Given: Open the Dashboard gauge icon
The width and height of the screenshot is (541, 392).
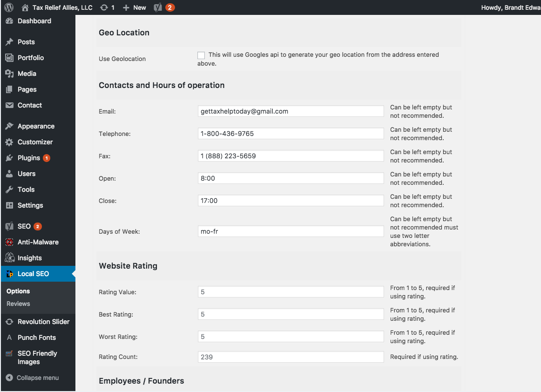Looking at the screenshot, I should 9,21.
